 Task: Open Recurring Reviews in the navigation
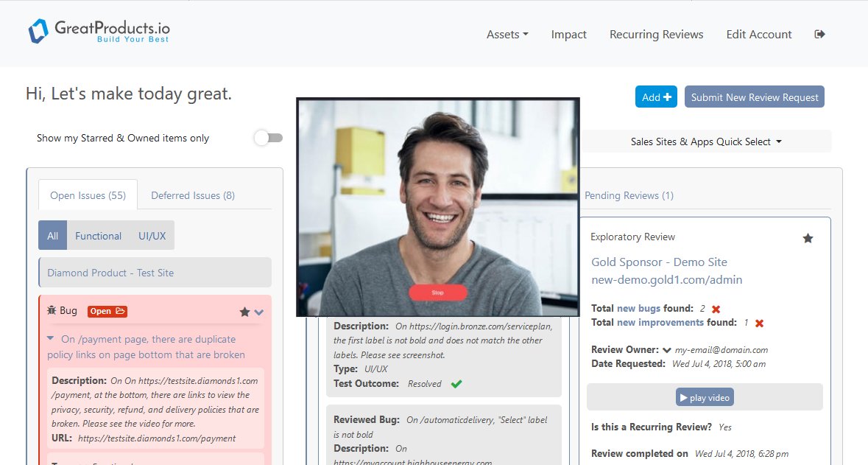(657, 35)
